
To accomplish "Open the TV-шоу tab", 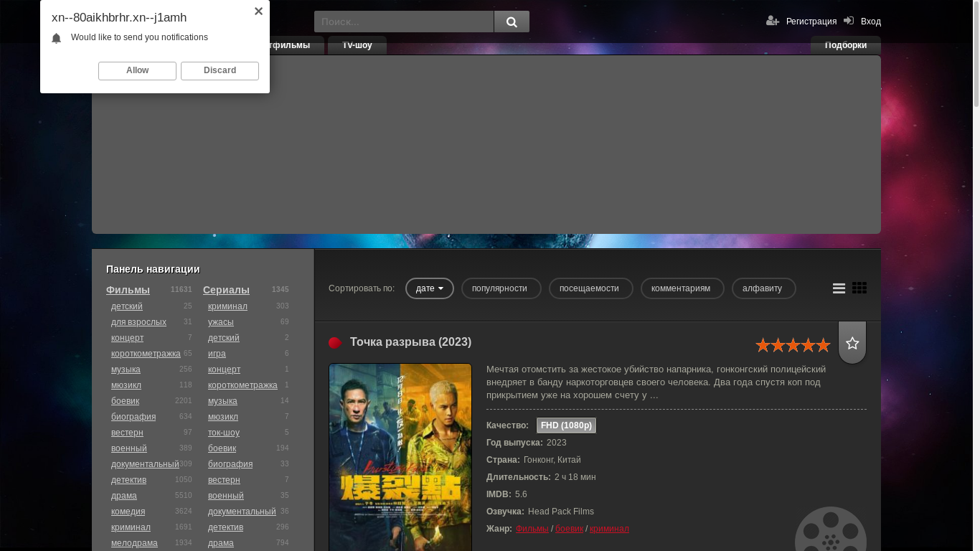I will [x=357, y=45].
